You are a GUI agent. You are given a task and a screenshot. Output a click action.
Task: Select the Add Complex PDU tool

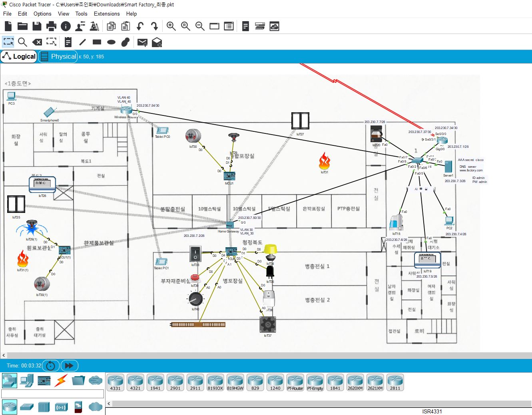click(156, 42)
